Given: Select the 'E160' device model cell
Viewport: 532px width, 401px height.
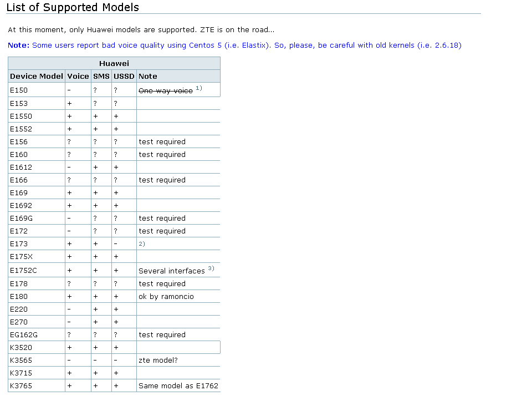Looking at the screenshot, I should 37,155.
